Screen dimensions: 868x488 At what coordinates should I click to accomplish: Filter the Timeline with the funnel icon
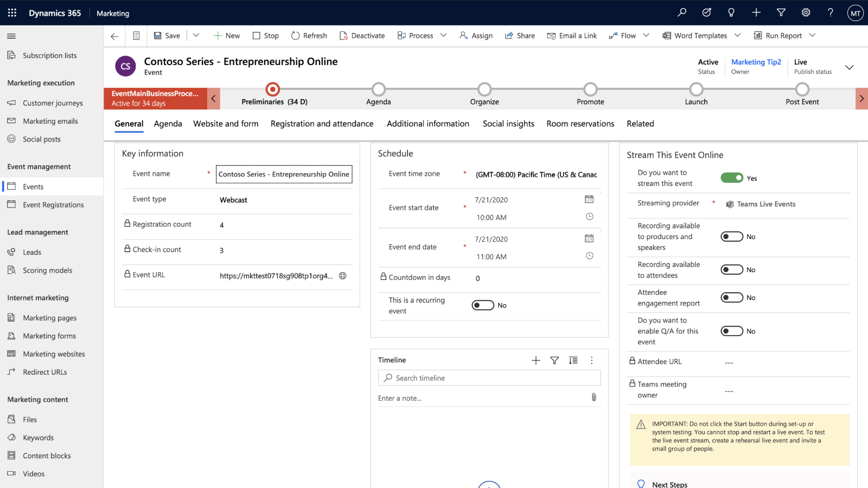[x=554, y=360]
